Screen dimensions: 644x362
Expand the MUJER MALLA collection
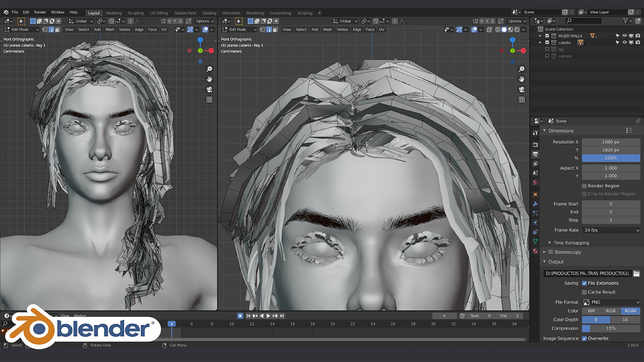[540, 36]
